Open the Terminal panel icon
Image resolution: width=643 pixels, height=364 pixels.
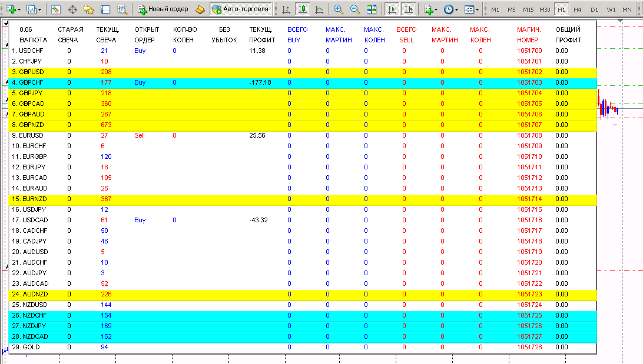click(x=105, y=9)
